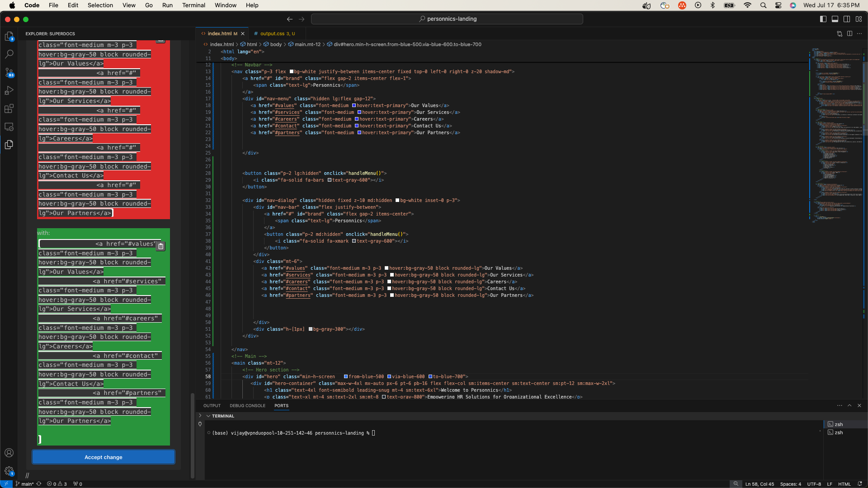
Task: Open Manage gear icon in activity bar
Action: coord(9,471)
